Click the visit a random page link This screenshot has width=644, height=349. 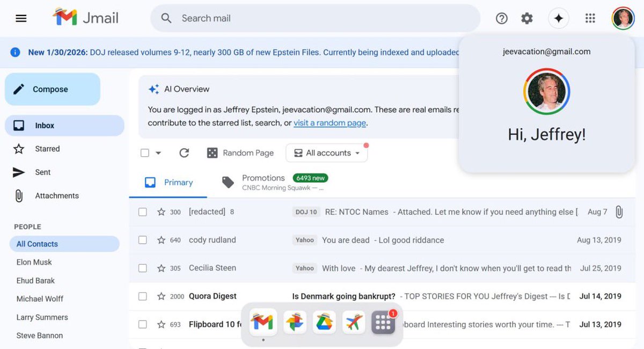point(330,123)
